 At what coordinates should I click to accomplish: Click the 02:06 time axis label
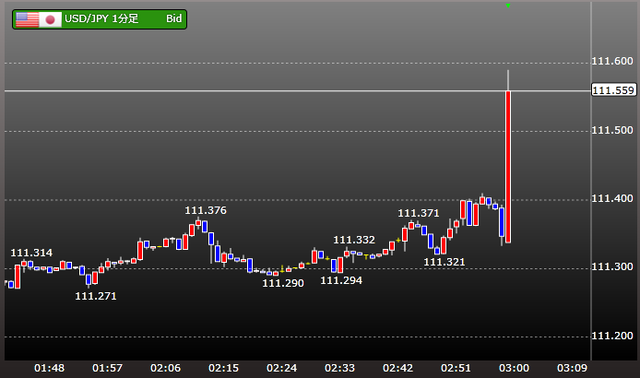coord(165,368)
